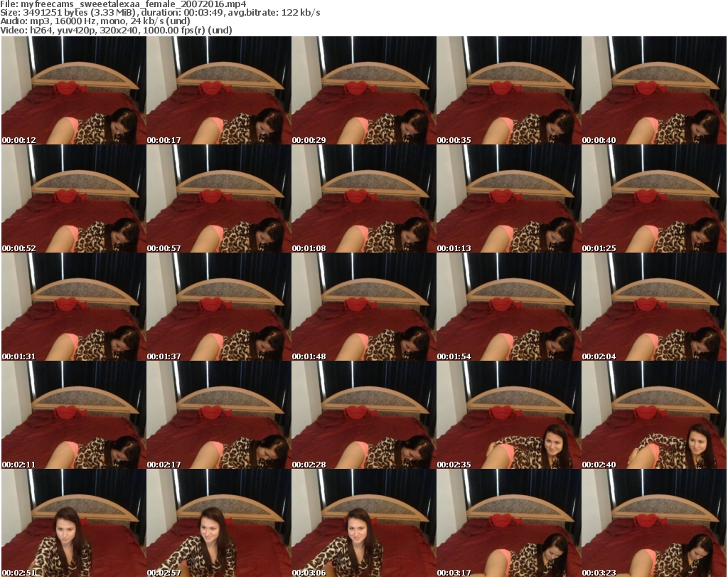The height and width of the screenshot is (577, 728).
Task: Select the thumbnail timestamped 00:03:06
Action: (364, 523)
